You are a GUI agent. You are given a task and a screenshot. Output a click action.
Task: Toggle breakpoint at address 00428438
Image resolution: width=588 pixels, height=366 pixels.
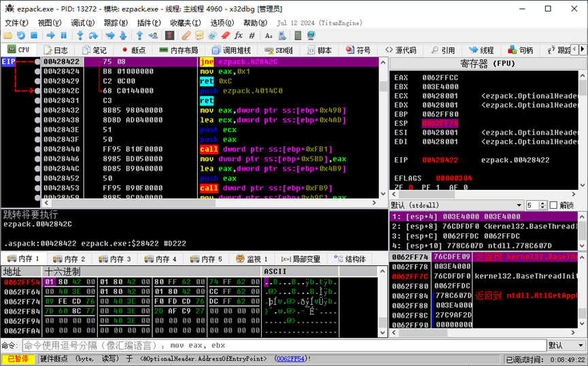pos(37,120)
